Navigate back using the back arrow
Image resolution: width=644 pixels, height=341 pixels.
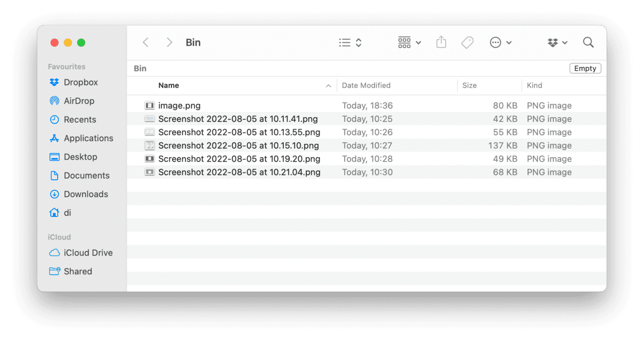[x=146, y=42]
